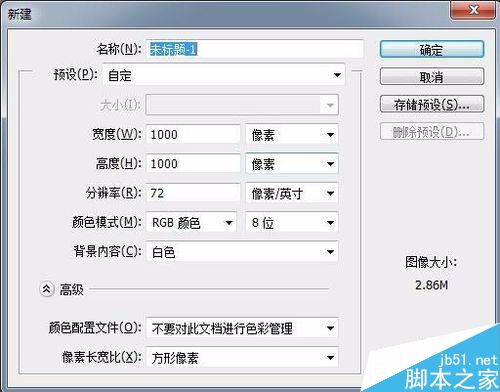500x392 pixels.
Task: Open the width unit 像素 dropdown
Action: pos(292,134)
